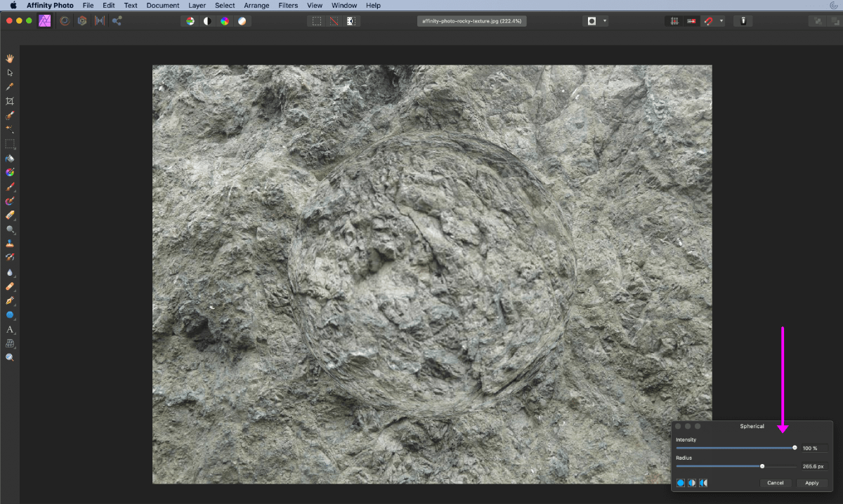Click the Auto White Balance icon
This screenshot has height=504, width=843.
pyautogui.click(x=242, y=21)
